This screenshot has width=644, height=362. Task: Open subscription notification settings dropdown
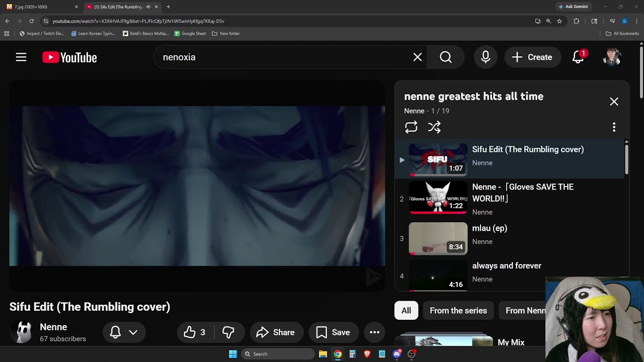[x=124, y=332]
